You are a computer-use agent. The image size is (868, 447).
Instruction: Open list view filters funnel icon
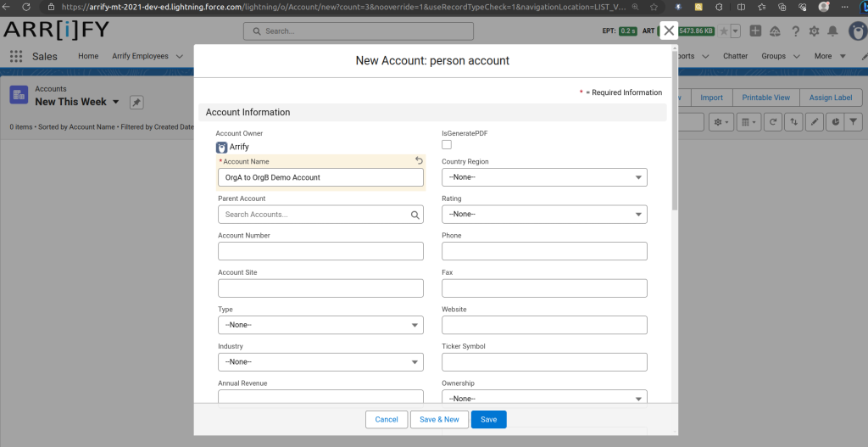tap(854, 122)
